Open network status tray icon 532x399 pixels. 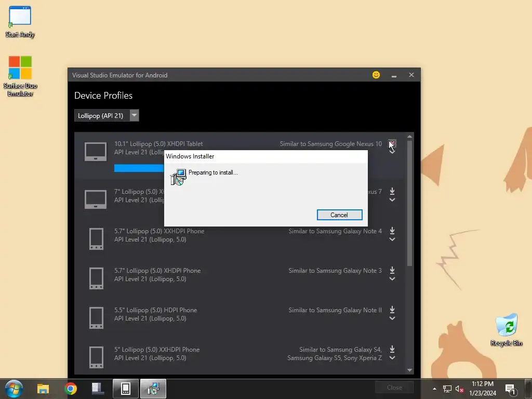pos(447,389)
